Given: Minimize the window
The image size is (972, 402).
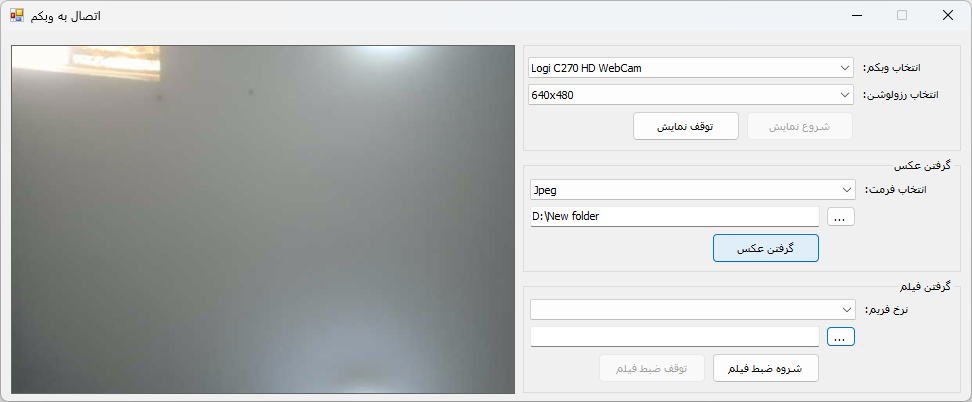Looking at the screenshot, I should tap(856, 16).
